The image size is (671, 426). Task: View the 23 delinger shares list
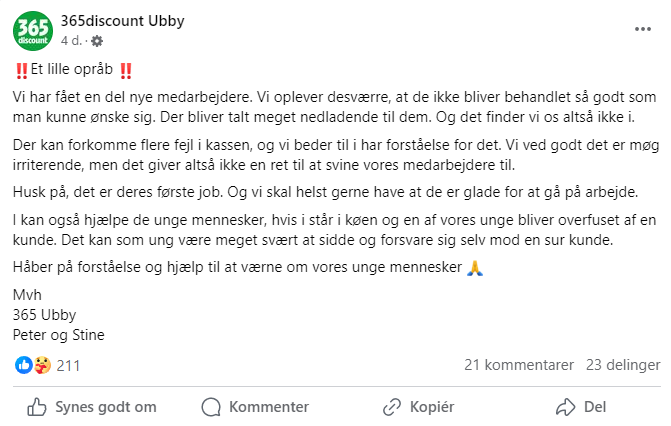[x=623, y=366]
